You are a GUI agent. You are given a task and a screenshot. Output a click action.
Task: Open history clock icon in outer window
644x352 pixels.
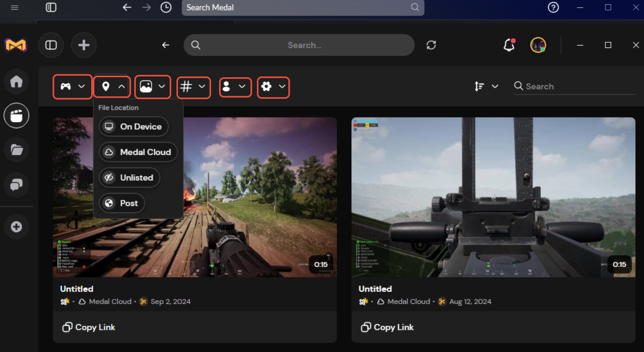point(166,8)
